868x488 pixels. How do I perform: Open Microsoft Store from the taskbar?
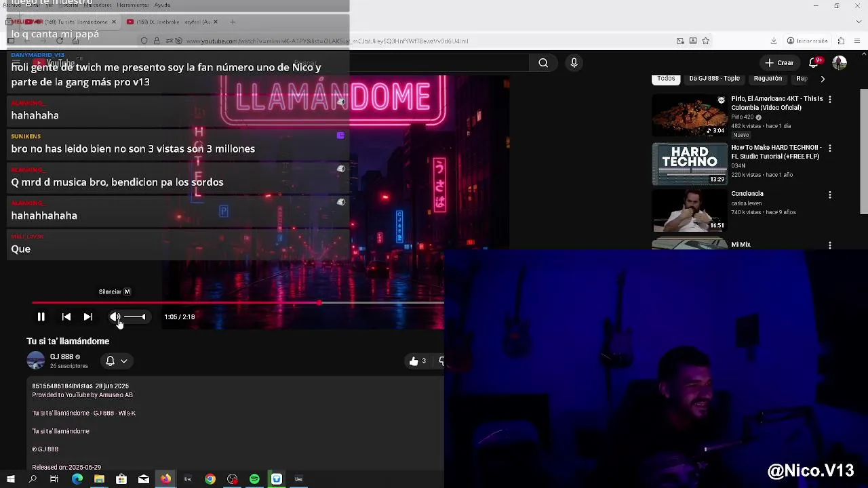pos(121,479)
